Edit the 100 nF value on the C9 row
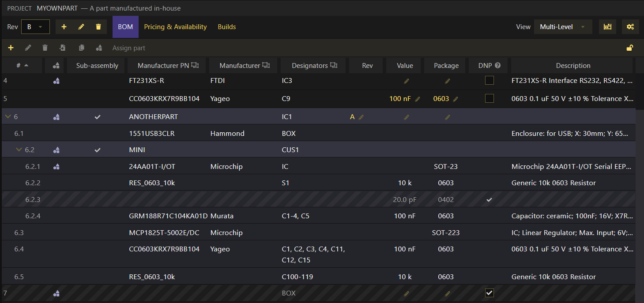The height and width of the screenshot is (303, 644). coord(418,99)
